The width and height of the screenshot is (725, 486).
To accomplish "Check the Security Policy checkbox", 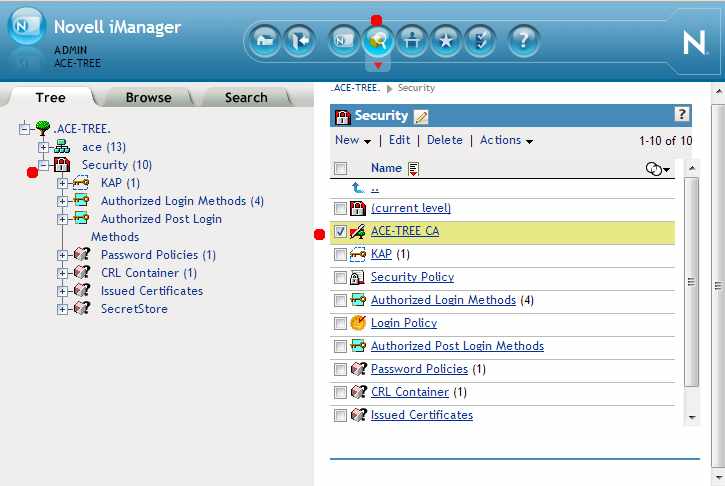I will (340, 277).
